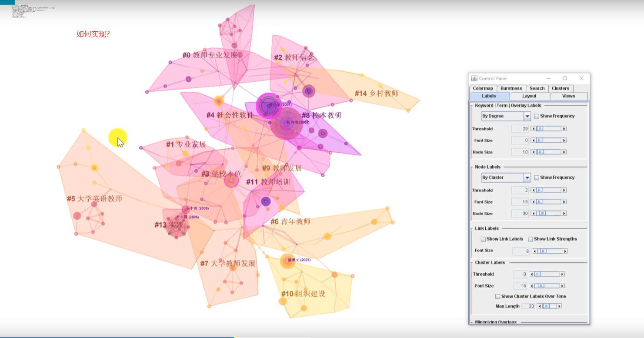Toggle the Show Link Labels checkbox
The height and width of the screenshot is (338, 644).
pos(483,239)
